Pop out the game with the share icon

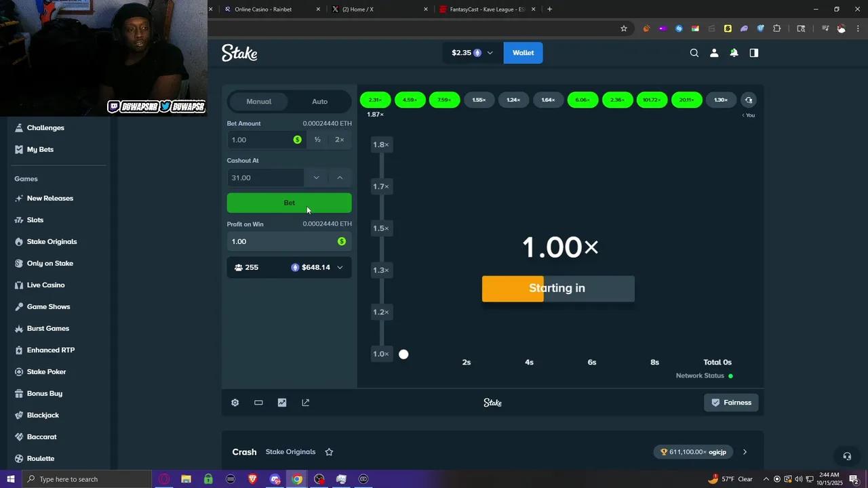pos(306,403)
